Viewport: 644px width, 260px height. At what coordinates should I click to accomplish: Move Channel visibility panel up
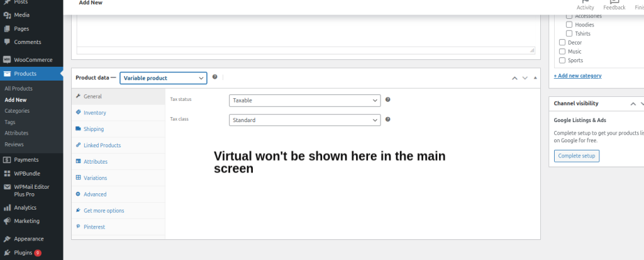[633, 104]
